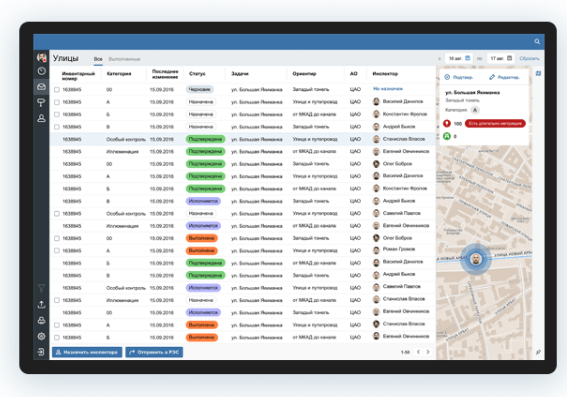Go to the previous page of results

[418, 352]
